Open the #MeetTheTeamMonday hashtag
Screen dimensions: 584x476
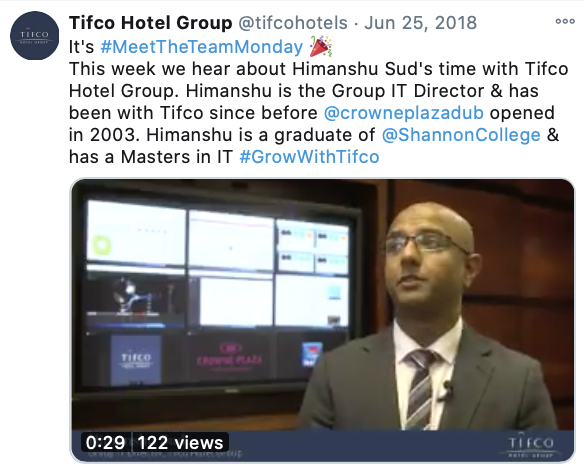[201, 47]
